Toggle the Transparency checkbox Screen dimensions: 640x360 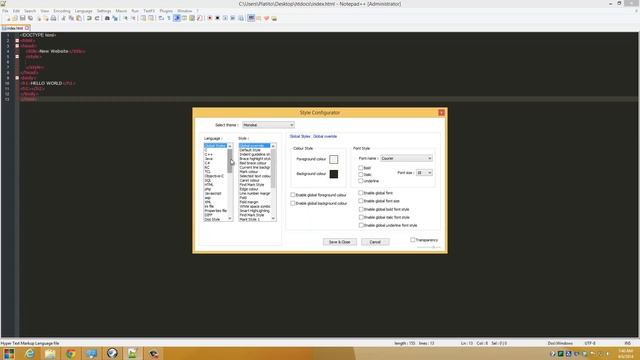pyautogui.click(x=413, y=240)
